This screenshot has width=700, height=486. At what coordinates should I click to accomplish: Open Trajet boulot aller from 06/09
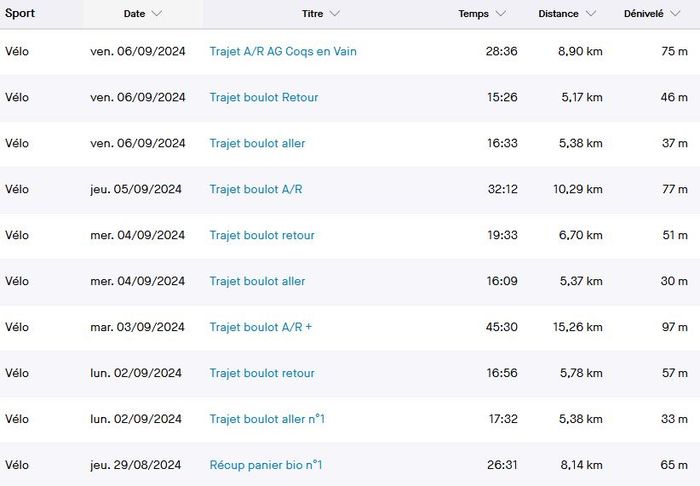(257, 144)
